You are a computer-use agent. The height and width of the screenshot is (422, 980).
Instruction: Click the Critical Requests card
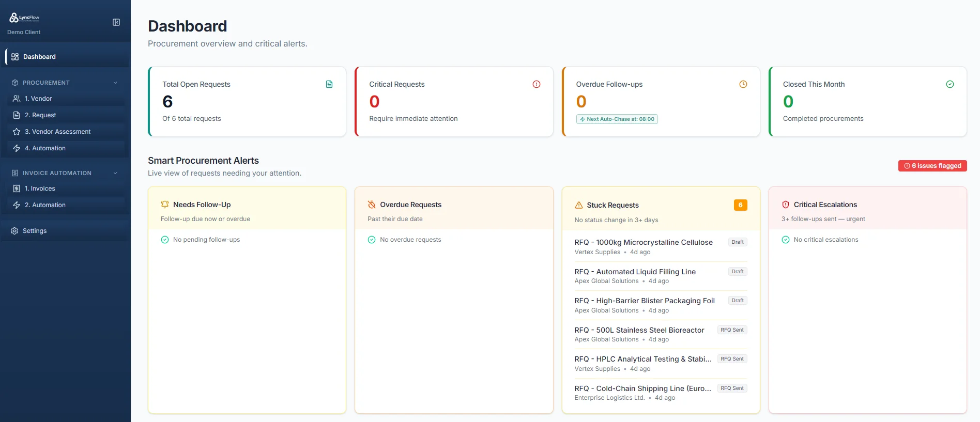tap(454, 102)
